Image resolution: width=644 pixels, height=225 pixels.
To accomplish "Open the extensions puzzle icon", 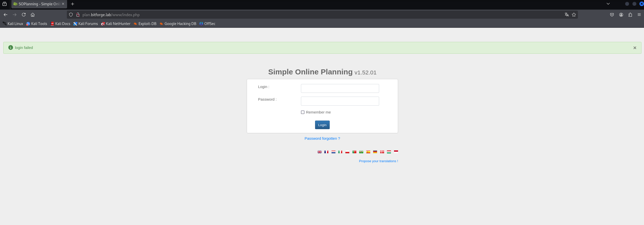I will [630, 15].
